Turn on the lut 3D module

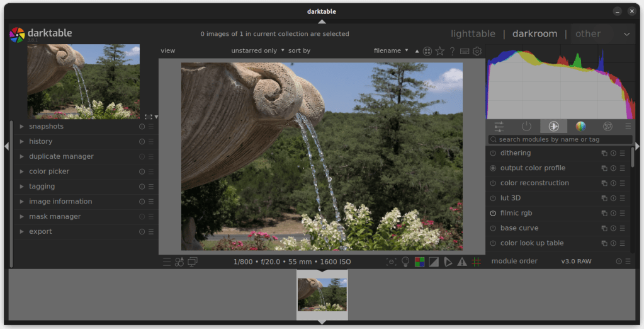click(493, 198)
